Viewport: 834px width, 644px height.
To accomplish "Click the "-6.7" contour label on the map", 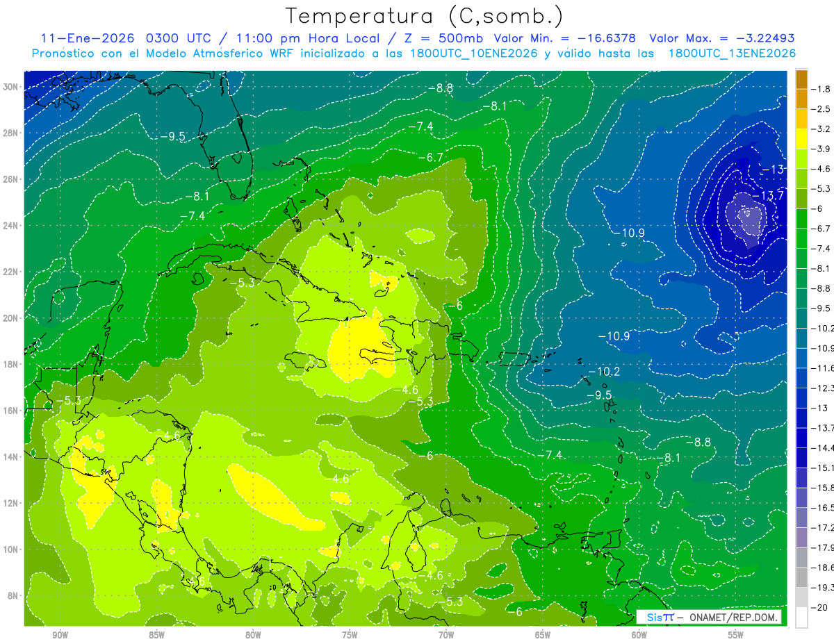I will tap(430, 158).
